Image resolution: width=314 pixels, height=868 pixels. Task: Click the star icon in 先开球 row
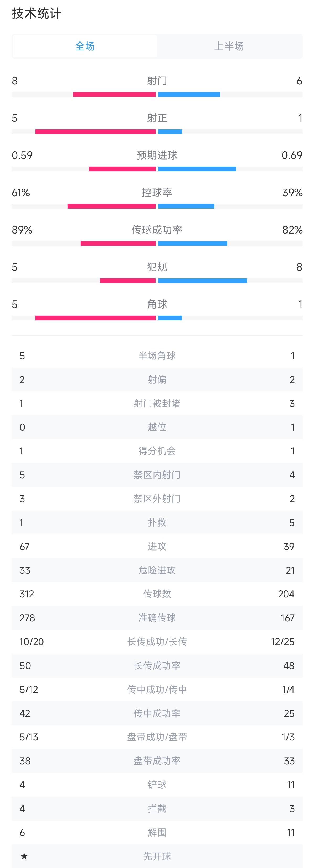[x=24, y=856]
